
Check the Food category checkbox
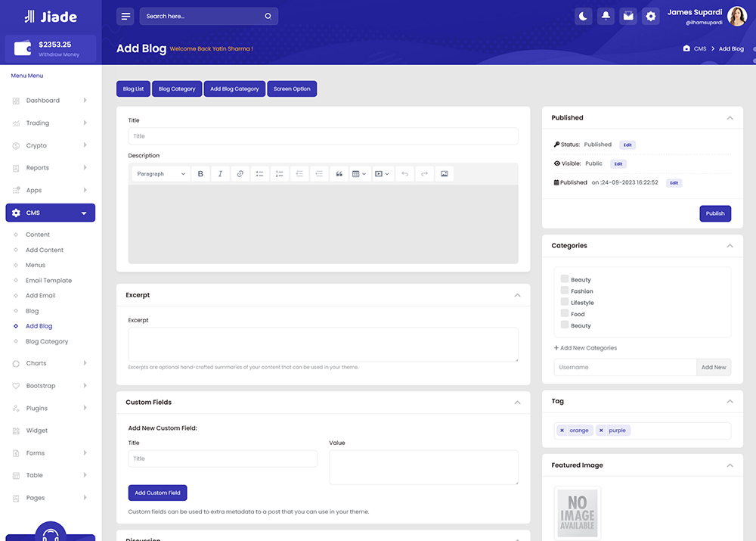564,313
